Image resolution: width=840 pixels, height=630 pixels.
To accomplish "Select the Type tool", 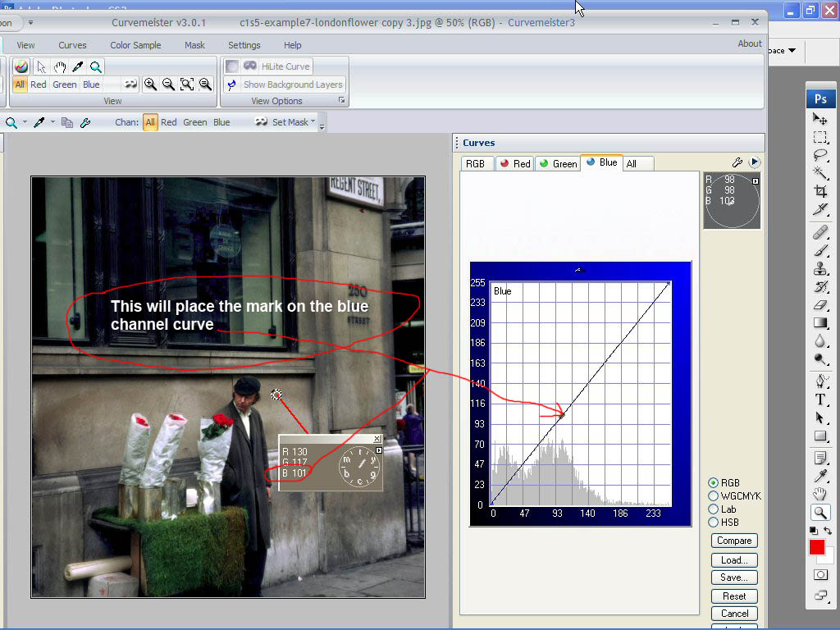I will (820, 399).
